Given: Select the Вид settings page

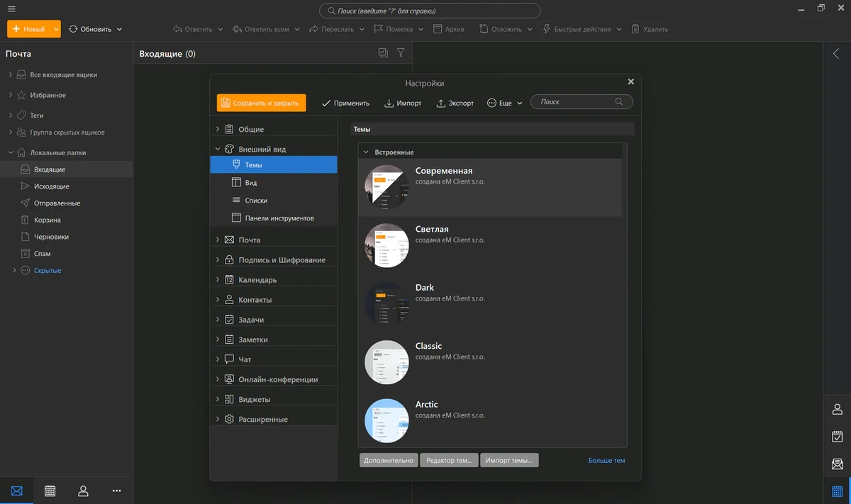Looking at the screenshot, I should click(x=274, y=182).
